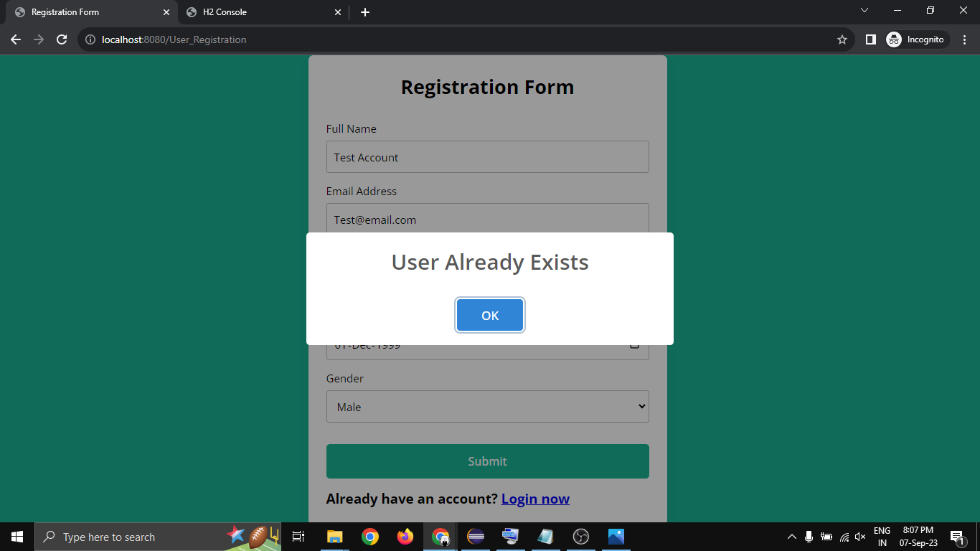
Task: Open Task View from the taskbar
Action: (298, 537)
